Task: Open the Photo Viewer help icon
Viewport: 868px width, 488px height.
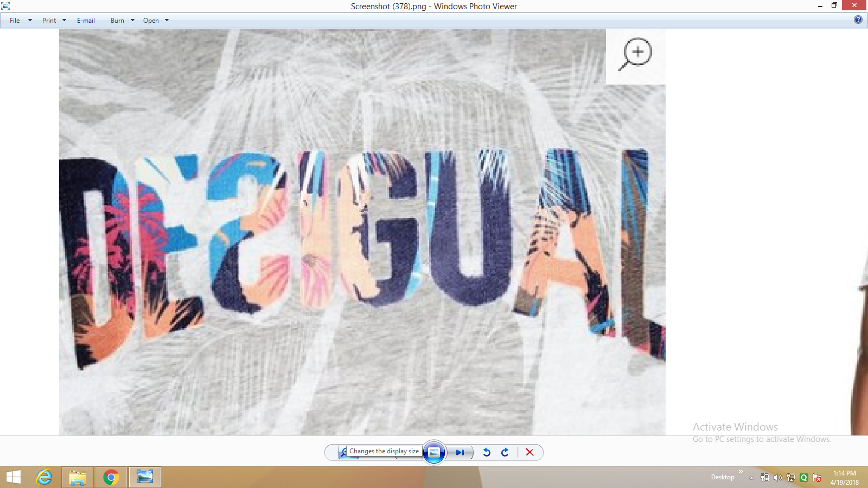Action: click(x=858, y=20)
